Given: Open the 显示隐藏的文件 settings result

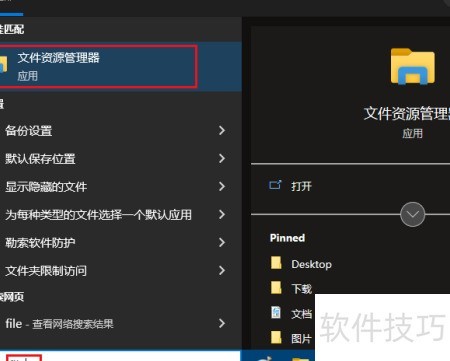Looking at the screenshot, I should [46, 187].
